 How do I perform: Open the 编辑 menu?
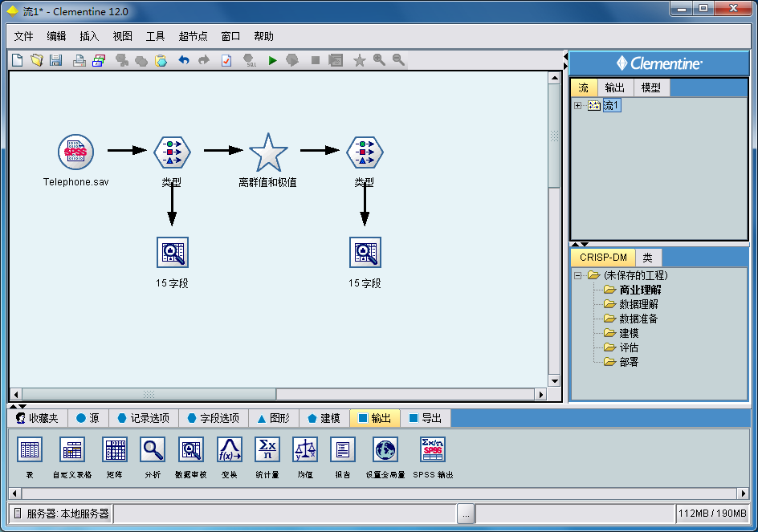click(56, 36)
